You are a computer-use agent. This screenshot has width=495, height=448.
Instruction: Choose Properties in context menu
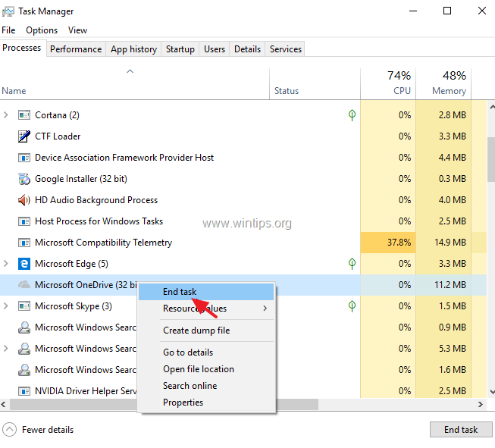click(206, 403)
